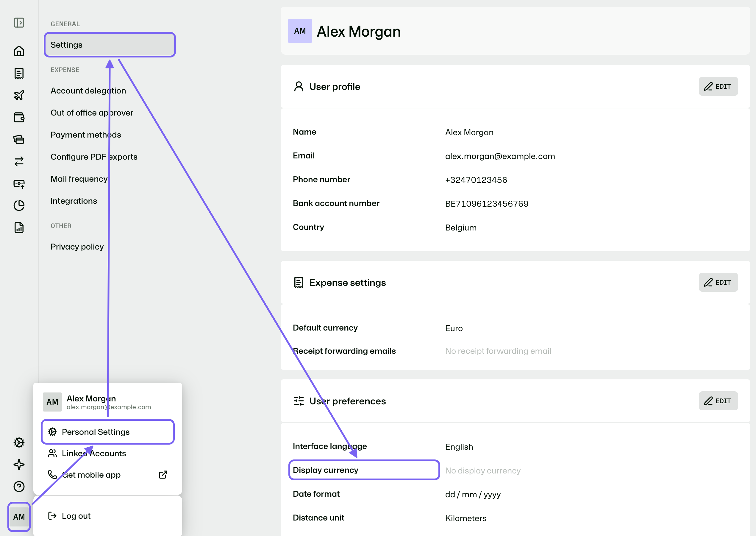This screenshot has width=756, height=536.
Task: Open Configure PDF exports
Action: pos(94,157)
